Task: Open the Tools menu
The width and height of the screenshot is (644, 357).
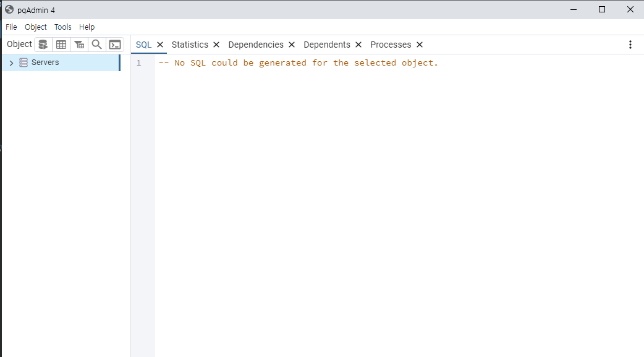Action: pyautogui.click(x=62, y=27)
